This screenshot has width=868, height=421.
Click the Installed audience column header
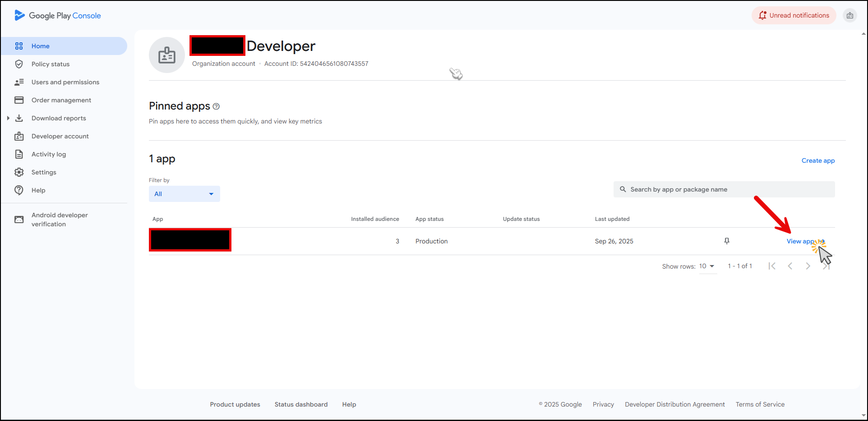[375, 219]
